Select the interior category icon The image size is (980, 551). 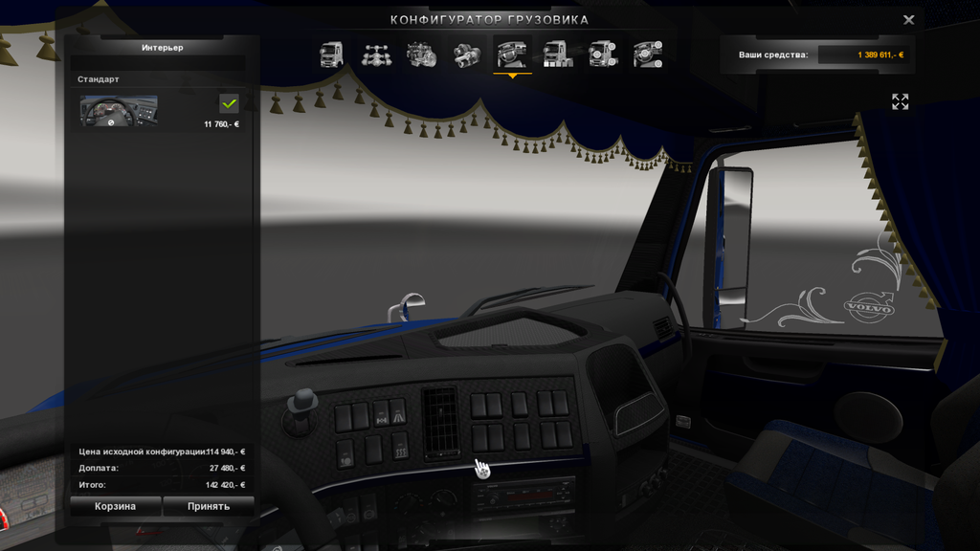(512, 55)
